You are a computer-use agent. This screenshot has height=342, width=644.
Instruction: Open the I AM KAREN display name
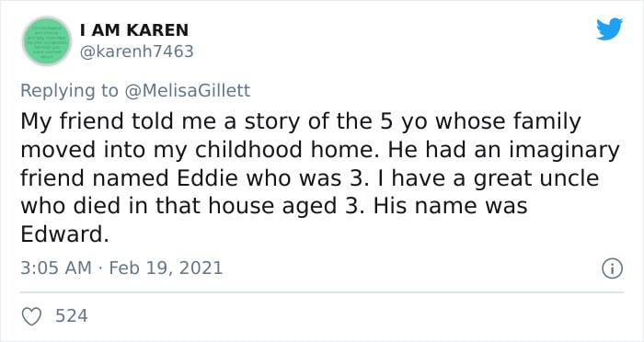(134, 30)
